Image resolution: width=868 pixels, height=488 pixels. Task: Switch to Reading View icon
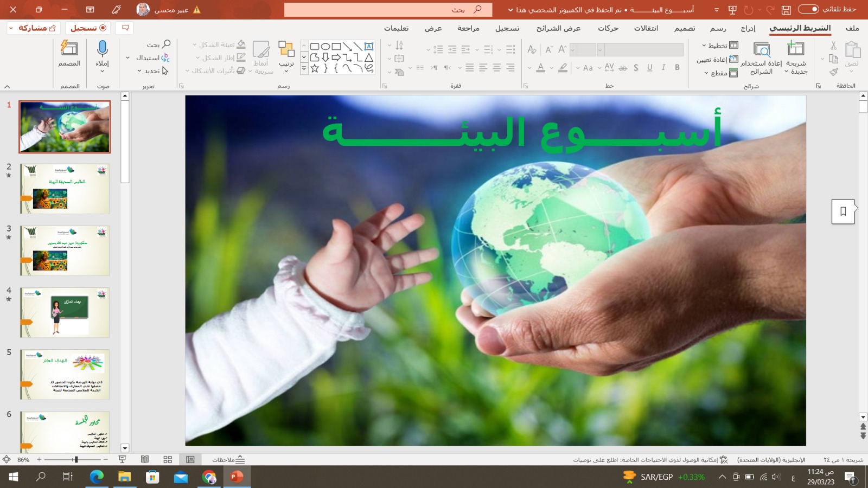(x=145, y=459)
